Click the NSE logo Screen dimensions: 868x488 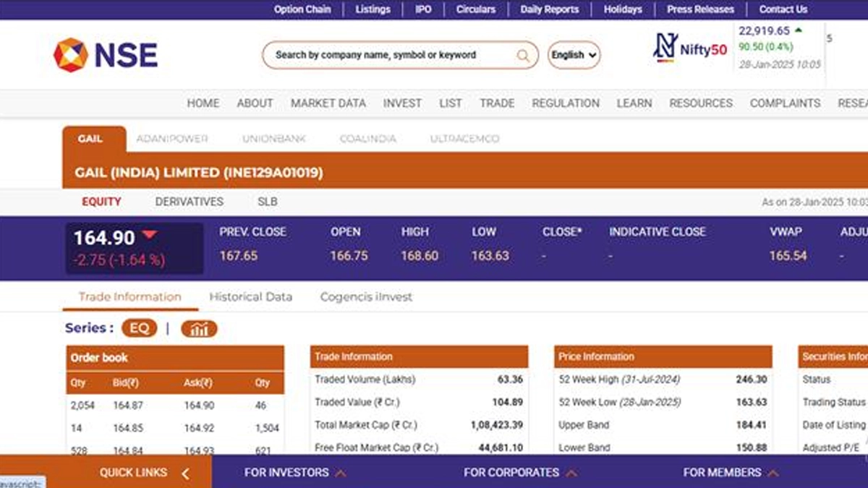click(x=106, y=55)
